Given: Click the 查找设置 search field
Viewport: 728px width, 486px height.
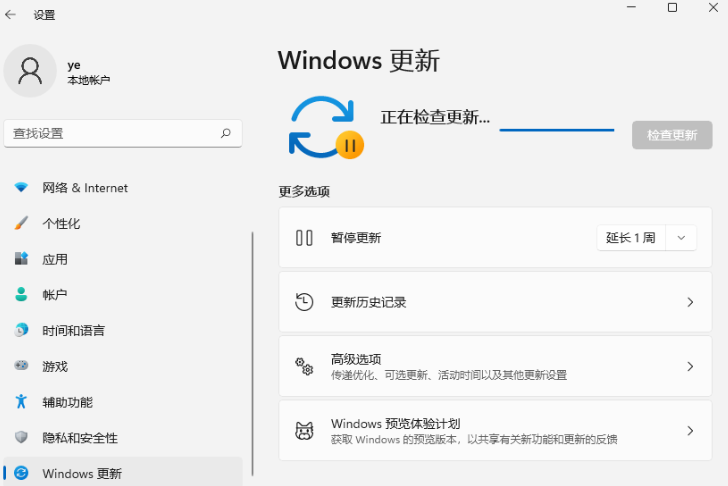Looking at the screenshot, I should tap(123, 134).
